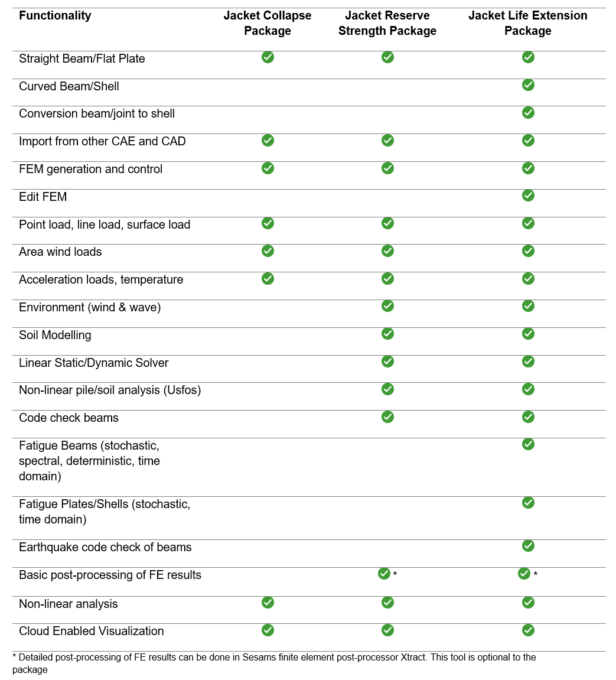Click Fatigue Plates/Shells checkmark in Life Extension
This screenshot has height=680, width=616.
528,503
